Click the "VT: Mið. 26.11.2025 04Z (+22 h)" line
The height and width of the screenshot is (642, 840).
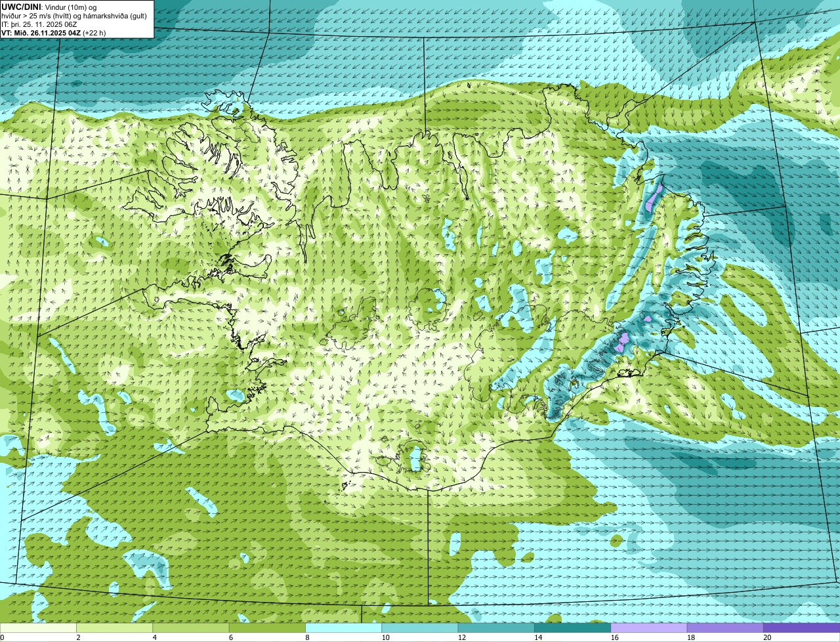point(54,33)
